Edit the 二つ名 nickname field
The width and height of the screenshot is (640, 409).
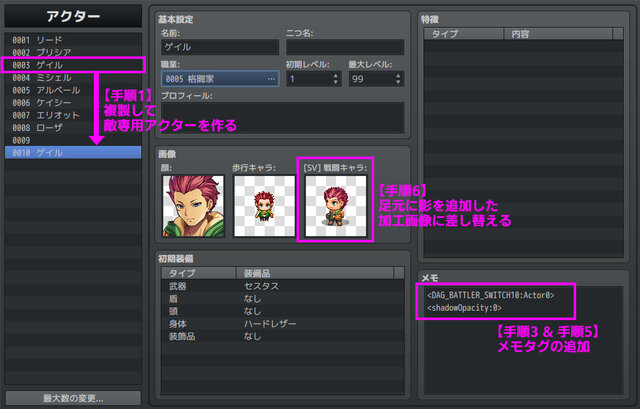coord(345,47)
